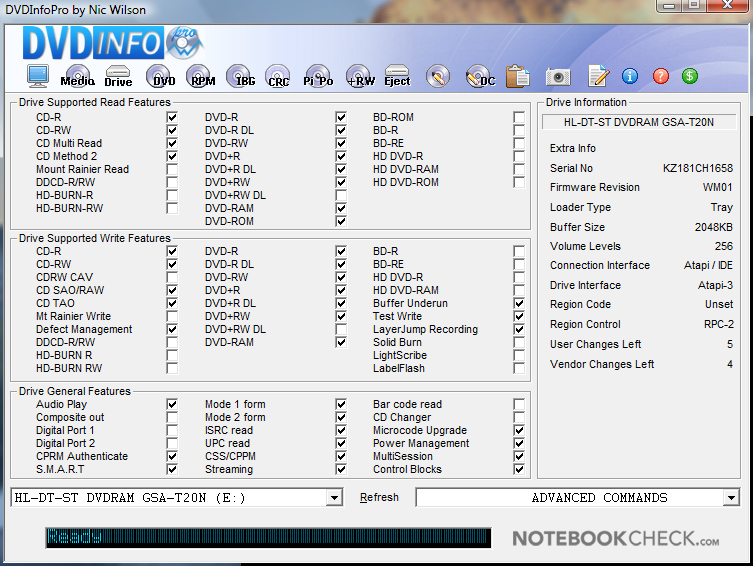The height and width of the screenshot is (566, 753).
Task: Select buffer size 2048KB value
Action: tap(714, 227)
